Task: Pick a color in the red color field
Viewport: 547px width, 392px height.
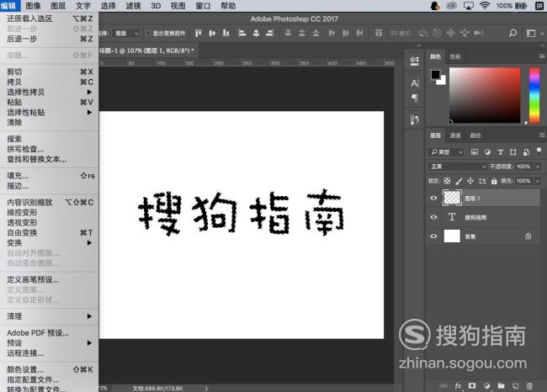Action: click(485, 95)
